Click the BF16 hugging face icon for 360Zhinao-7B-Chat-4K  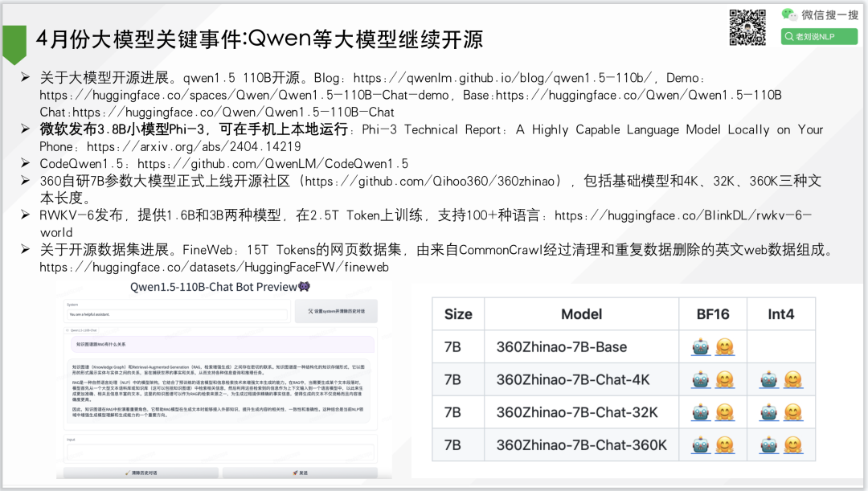pos(725,379)
